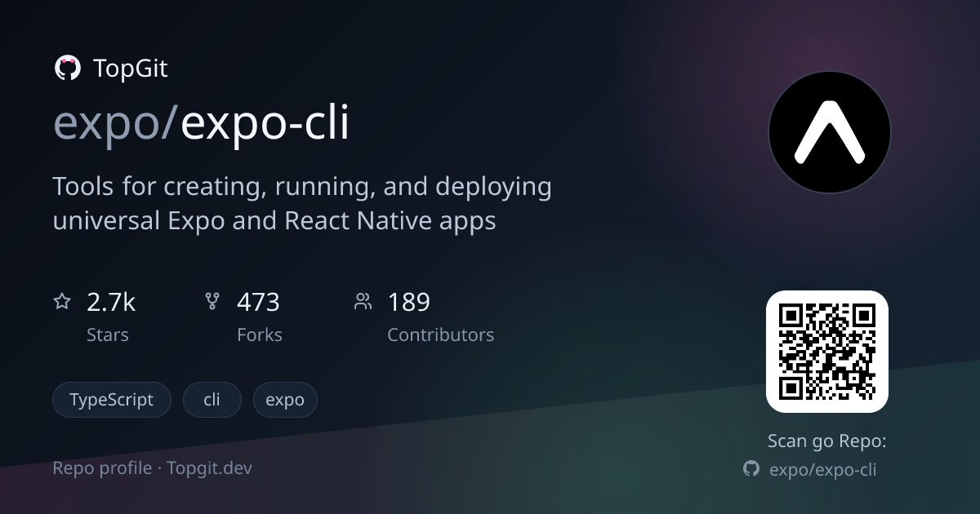Screen dimensions: 980x514
Task: Click the Stars label
Action: (x=108, y=335)
